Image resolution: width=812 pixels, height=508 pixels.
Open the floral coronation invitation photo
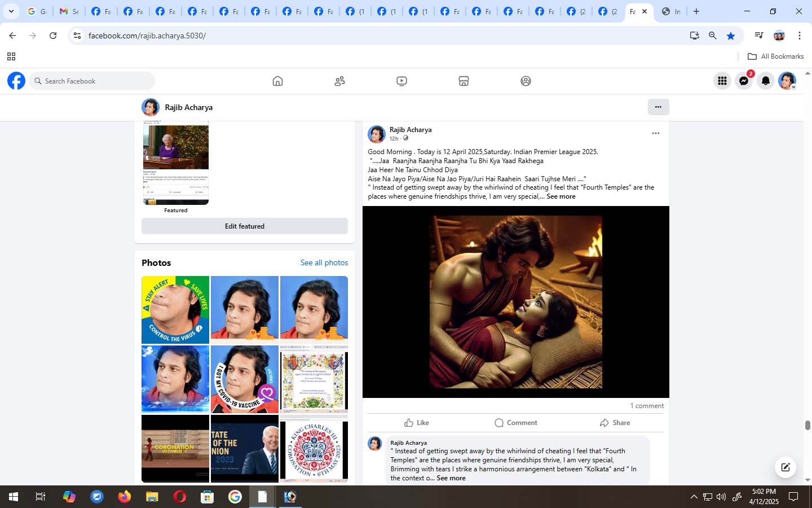point(314,379)
